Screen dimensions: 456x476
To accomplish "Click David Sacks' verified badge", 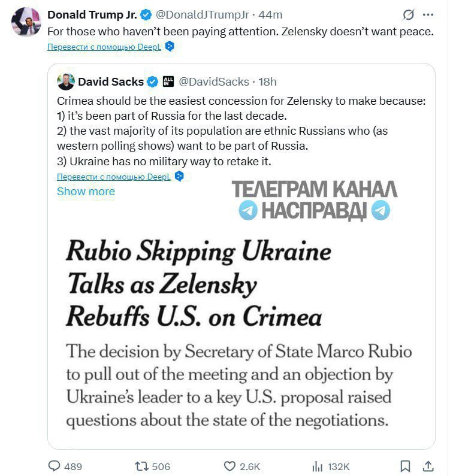I will [x=153, y=81].
